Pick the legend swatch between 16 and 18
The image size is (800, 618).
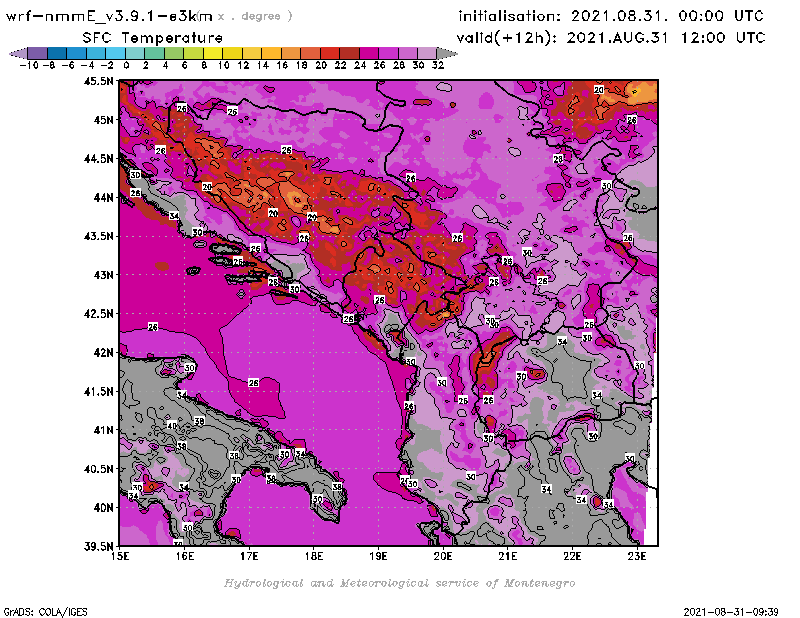pos(290,53)
